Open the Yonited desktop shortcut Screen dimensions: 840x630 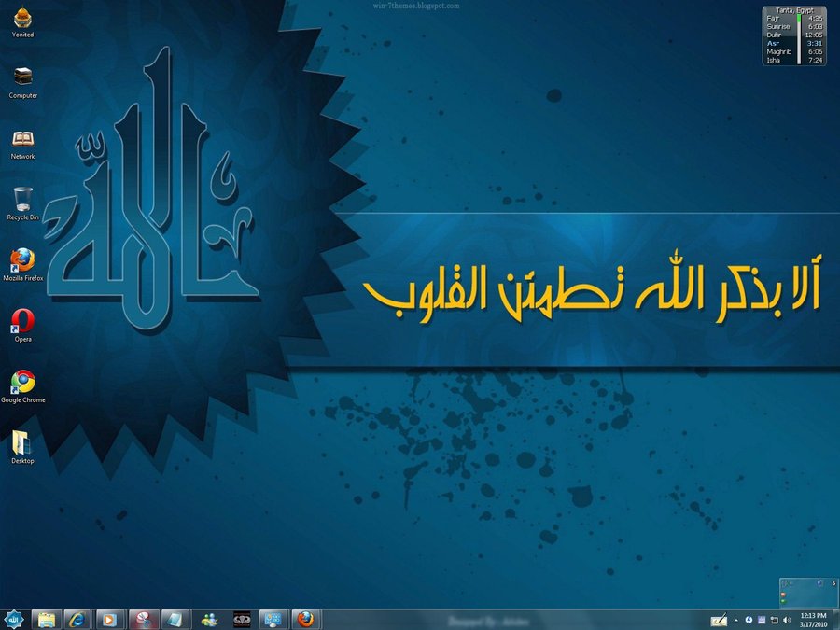(x=22, y=19)
